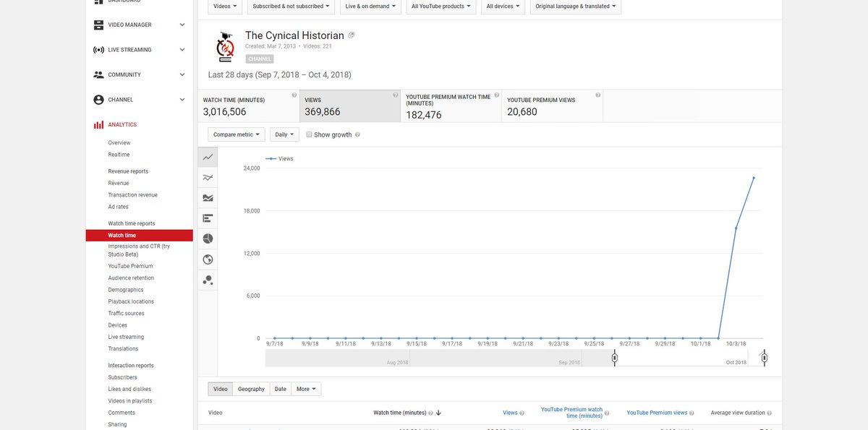This screenshot has width=868, height=430.
Task: Select the multi-line chart view icon
Action: tap(208, 177)
